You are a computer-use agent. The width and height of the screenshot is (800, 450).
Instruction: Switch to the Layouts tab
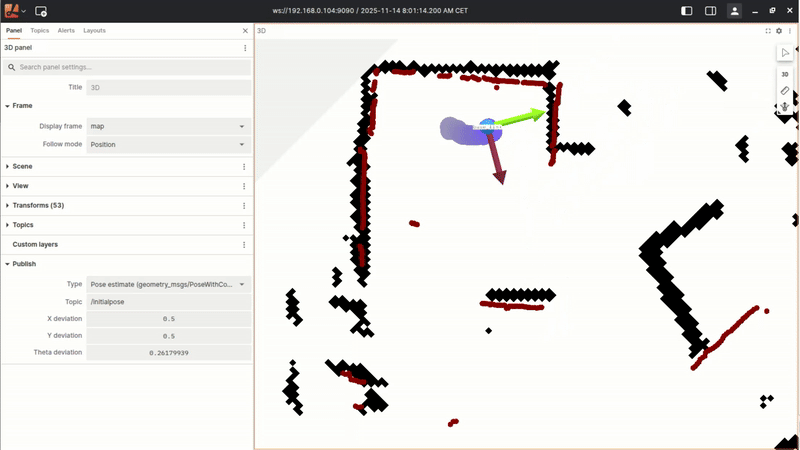coord(94,31)
